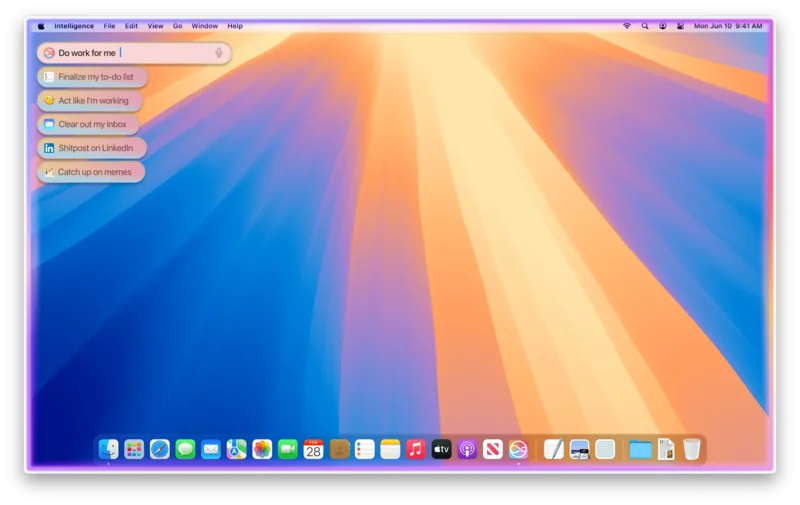Select the "Catch up on memes" suggestion

tap(91, 172)
